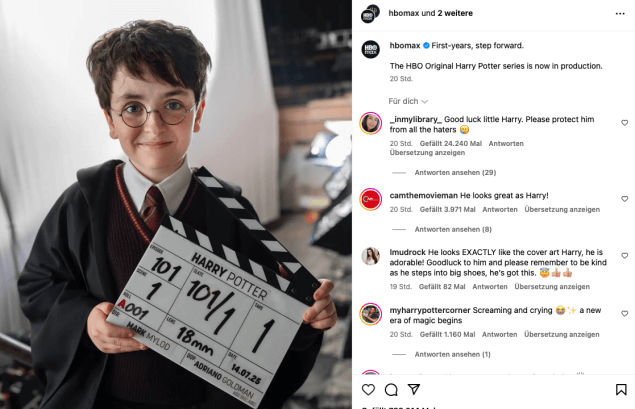
Task: Show translation for myharrypottercorner comment
Action: coord(561,334)
